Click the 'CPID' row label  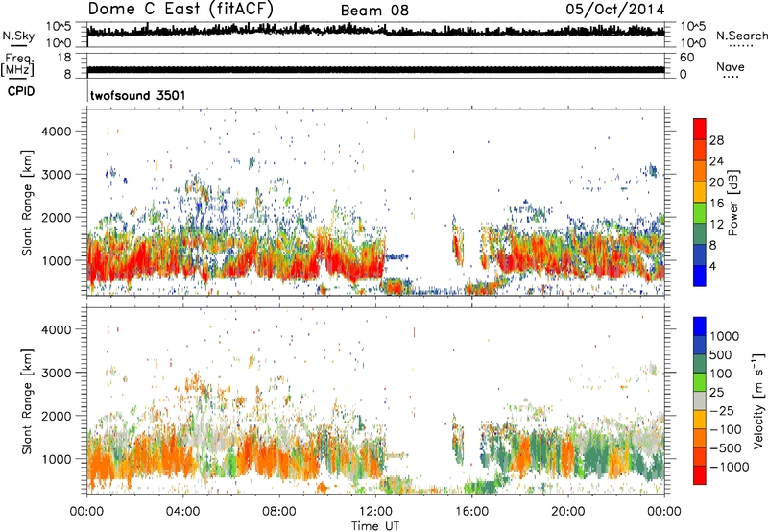[x=21, y=91]
